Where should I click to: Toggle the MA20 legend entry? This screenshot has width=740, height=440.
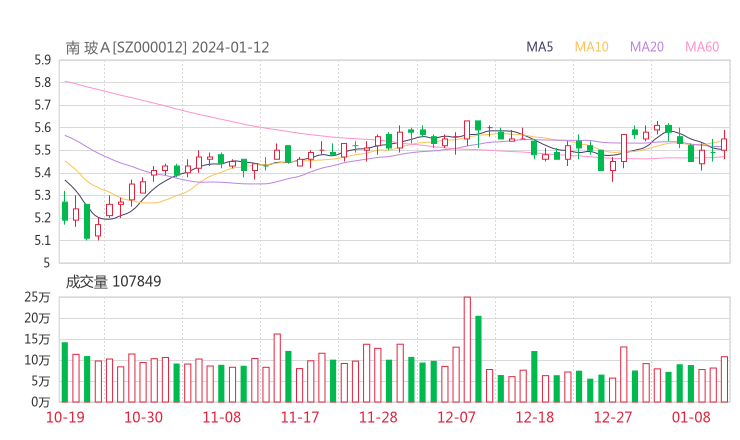pos(647,47)
